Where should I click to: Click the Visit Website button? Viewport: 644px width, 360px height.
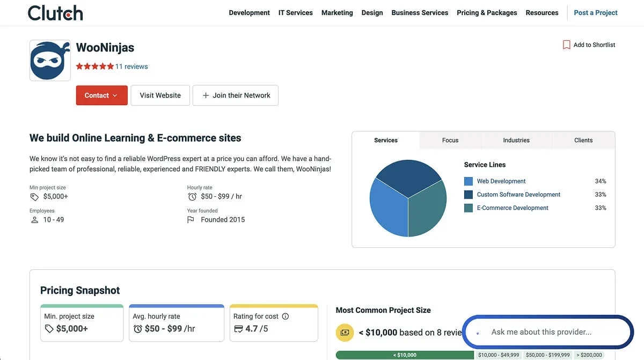(x=160, y=95)
